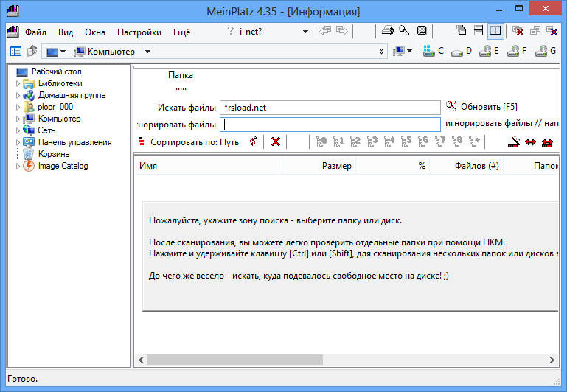Expand tree to level 4 icon
The height and width of the screenshot is (392, 567).
point(389,141)
